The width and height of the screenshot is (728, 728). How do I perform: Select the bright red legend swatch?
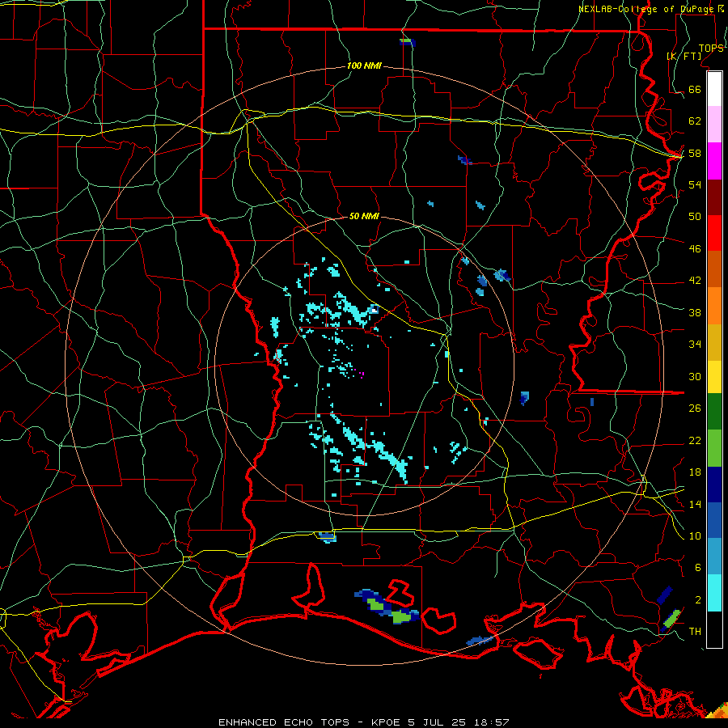714,233
